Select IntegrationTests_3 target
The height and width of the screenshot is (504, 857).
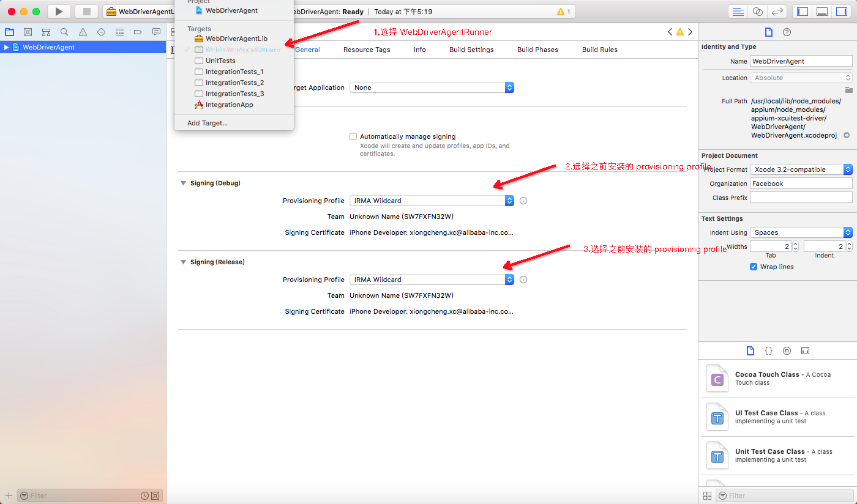pyautogui.click(x=234, y=94)
